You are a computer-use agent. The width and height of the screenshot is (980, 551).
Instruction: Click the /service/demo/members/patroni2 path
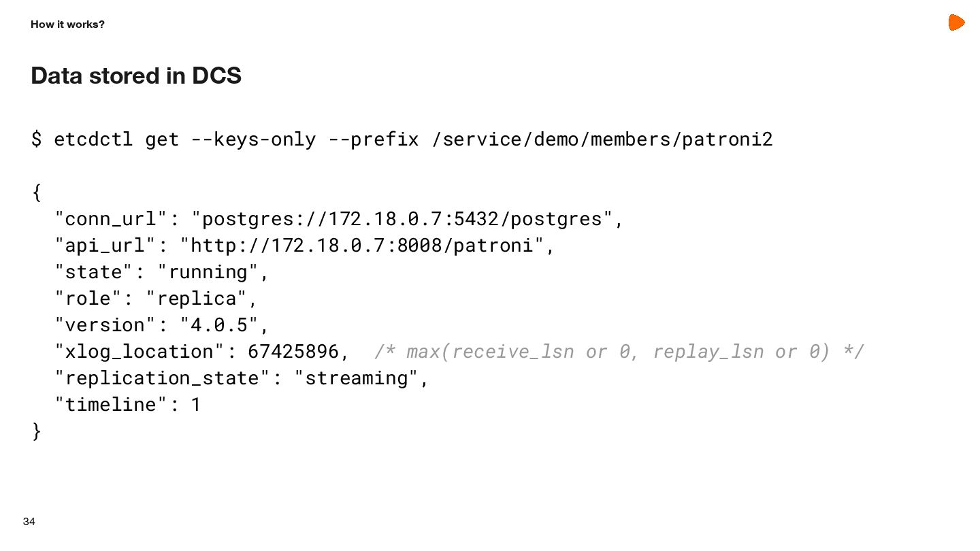pos(602,139)
